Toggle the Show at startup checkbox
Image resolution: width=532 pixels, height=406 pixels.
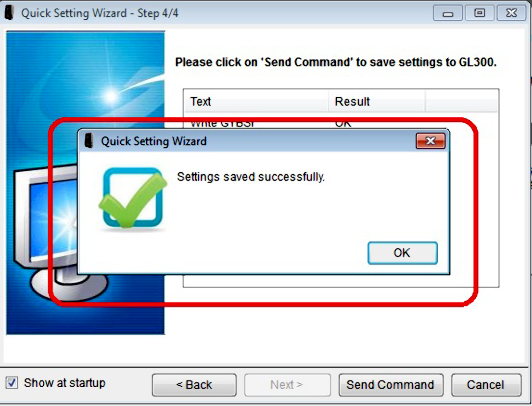click(12, 383)
